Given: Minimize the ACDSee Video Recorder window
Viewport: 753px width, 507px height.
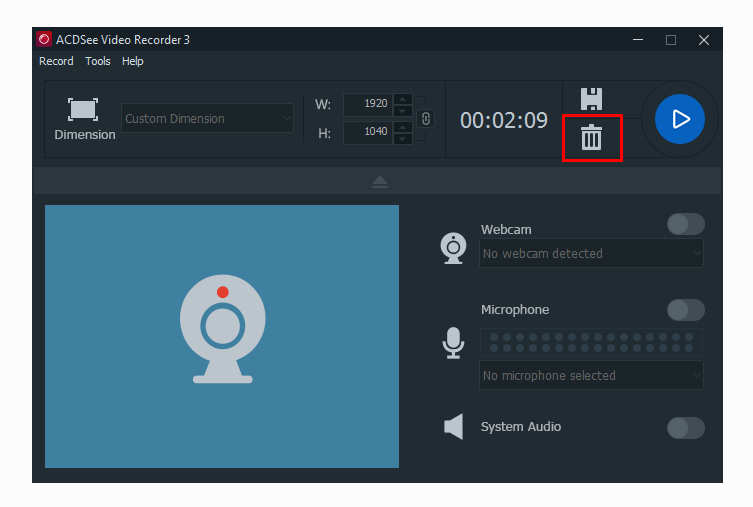Looking at the screenshot, I should click(638, 40).
